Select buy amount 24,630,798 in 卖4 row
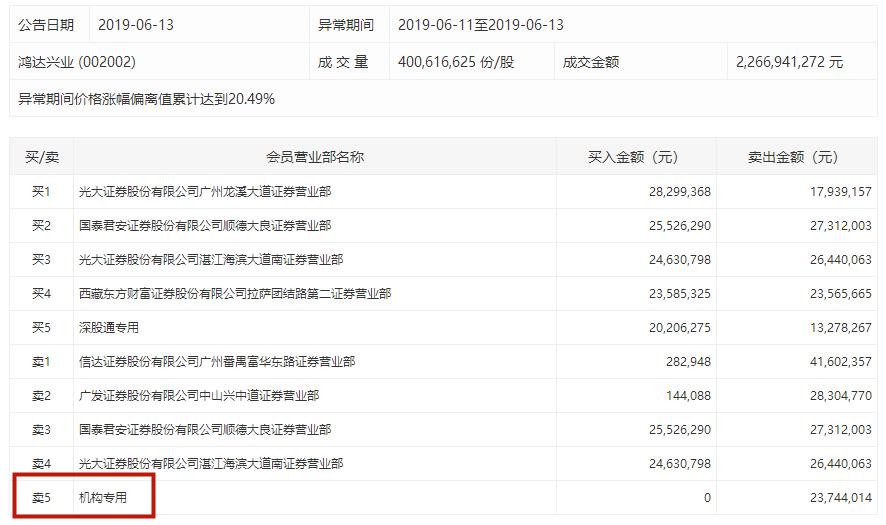The height and width of the screenshot is (525, 886). point(680,463)
